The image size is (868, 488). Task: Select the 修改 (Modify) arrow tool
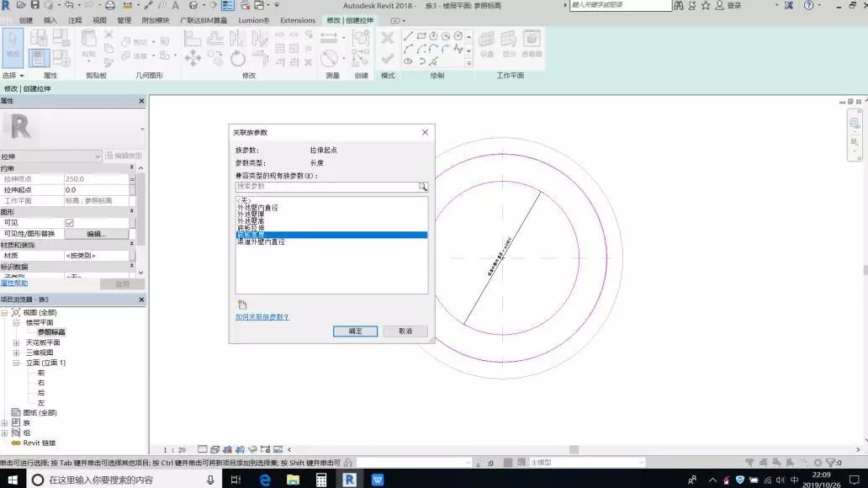click(13, 46)
